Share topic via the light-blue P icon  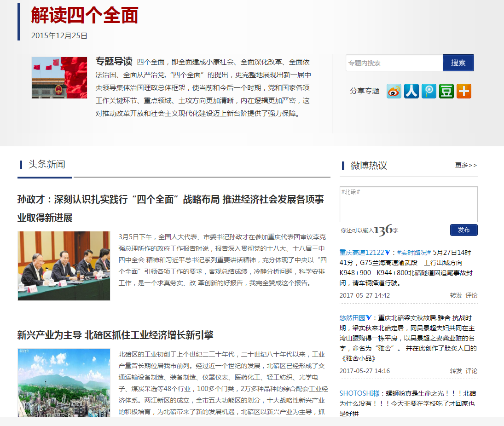click(x=429, y=91)
